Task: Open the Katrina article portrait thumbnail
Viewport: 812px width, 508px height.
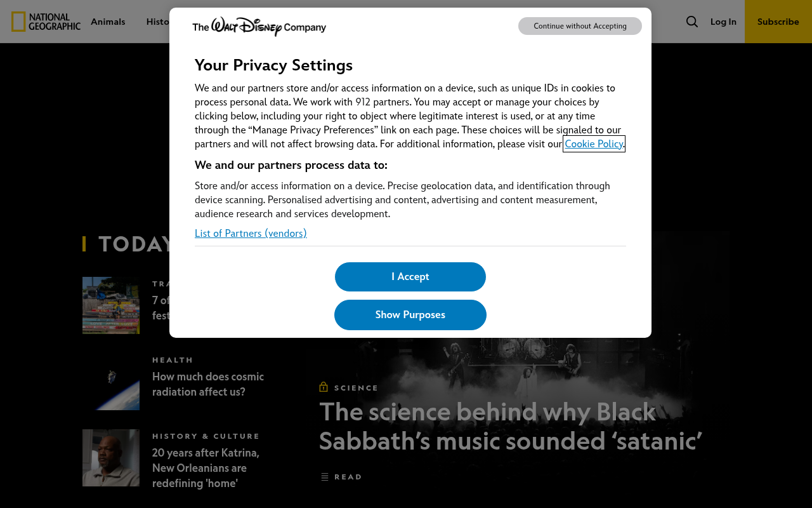Action: pyautogui.click(x=111, y=458)
